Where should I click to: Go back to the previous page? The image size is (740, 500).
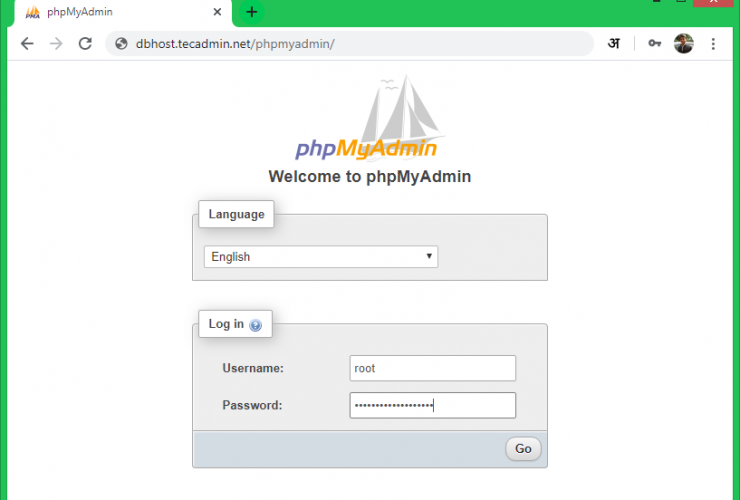(27, 44)
